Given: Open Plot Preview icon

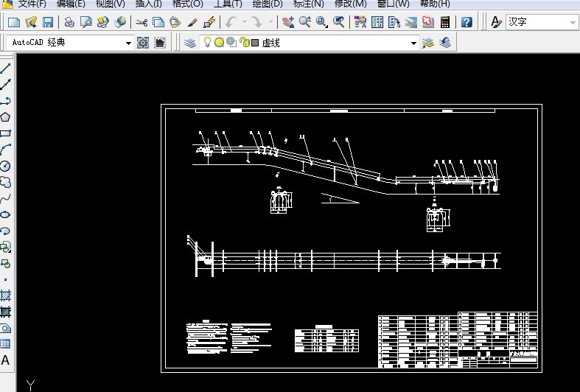Looking at the screenshot, I should (86, 22).
